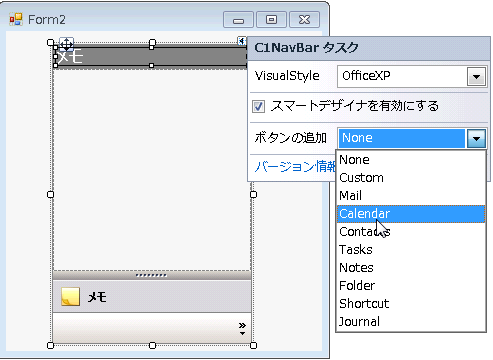The height and width of the screenshot is (360, 493).
Task: Open the VisualStyle dropdown arrow
Action: click(476, 77)
